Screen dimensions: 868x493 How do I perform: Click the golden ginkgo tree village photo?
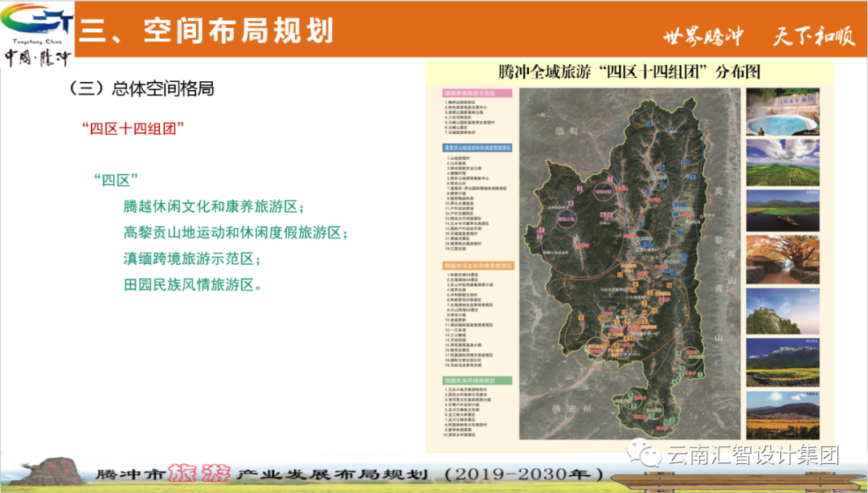tap(783, 259)
